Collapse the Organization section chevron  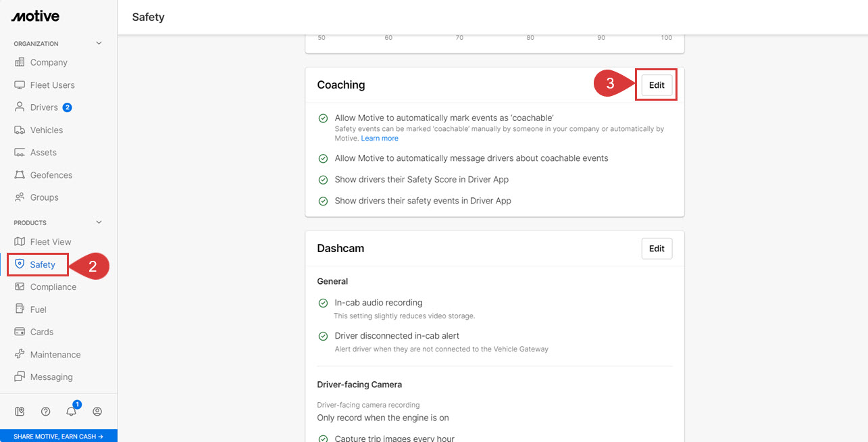click(x=99, y=44)
